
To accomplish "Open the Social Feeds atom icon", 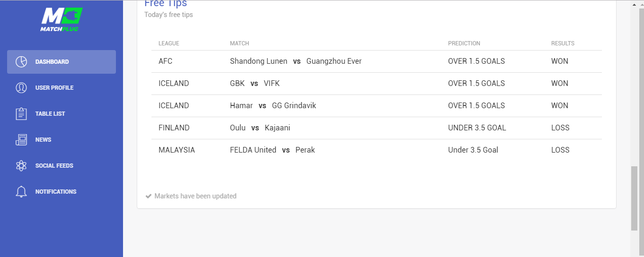I will (21, 166).
